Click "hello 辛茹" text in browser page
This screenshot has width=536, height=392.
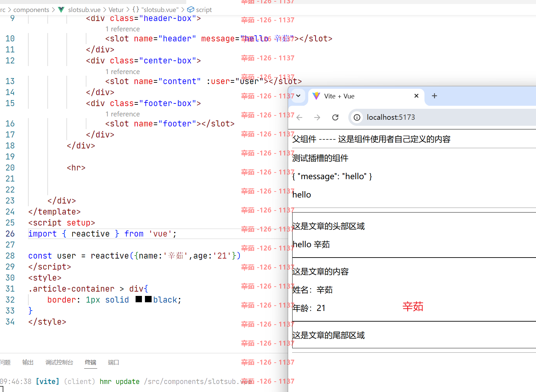311,245
